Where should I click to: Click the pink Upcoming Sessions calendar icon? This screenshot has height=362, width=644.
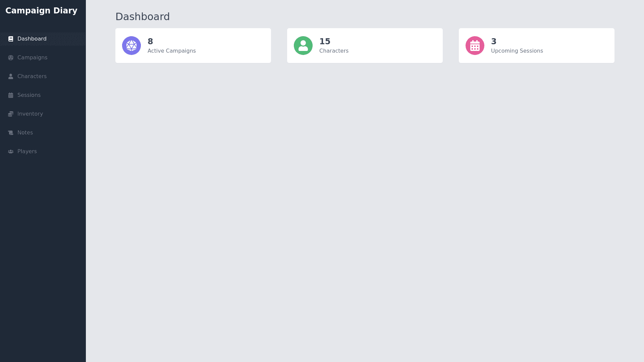(475, 46)
